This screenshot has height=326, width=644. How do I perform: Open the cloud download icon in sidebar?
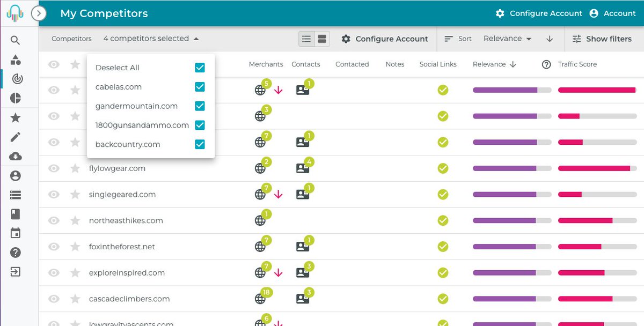click(x=16, y=156)
